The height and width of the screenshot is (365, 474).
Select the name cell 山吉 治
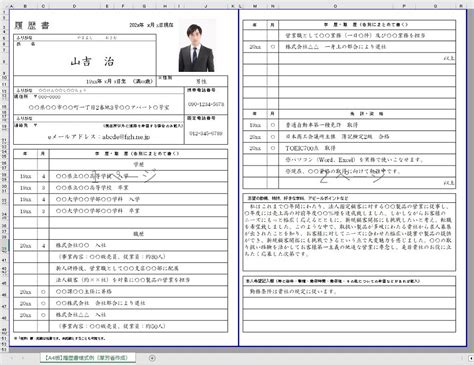pos(92,61)
